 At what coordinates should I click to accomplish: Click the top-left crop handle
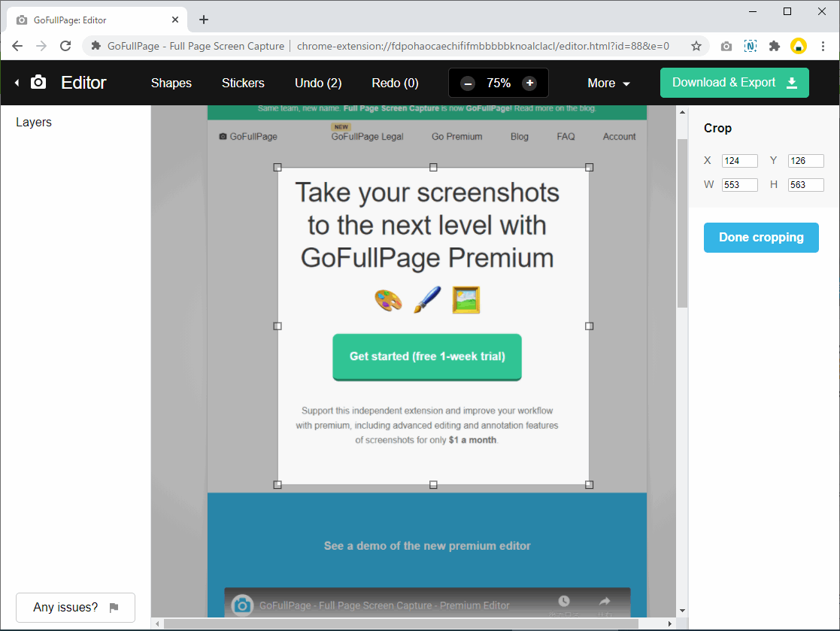tap(277, 167)
